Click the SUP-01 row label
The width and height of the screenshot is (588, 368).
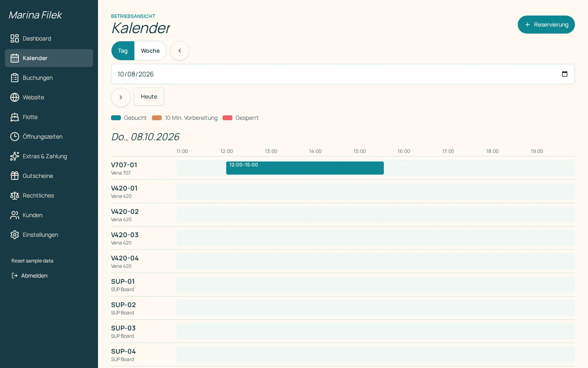click(123, 282)
